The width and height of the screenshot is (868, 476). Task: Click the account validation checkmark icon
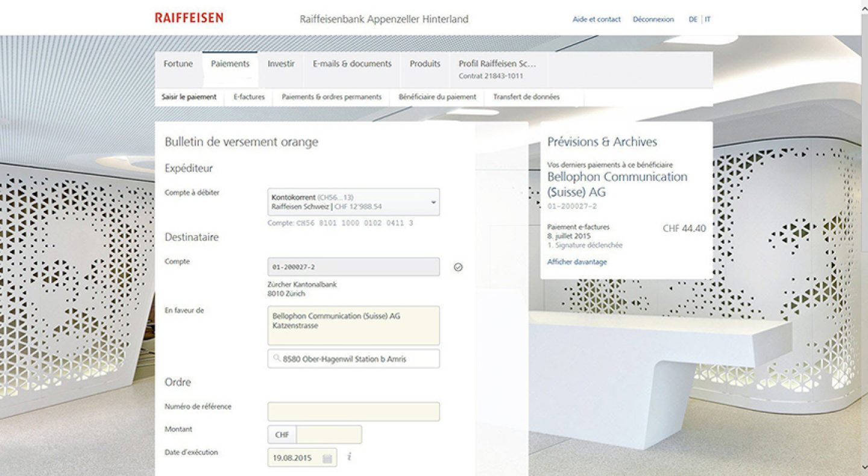[458, 267]
